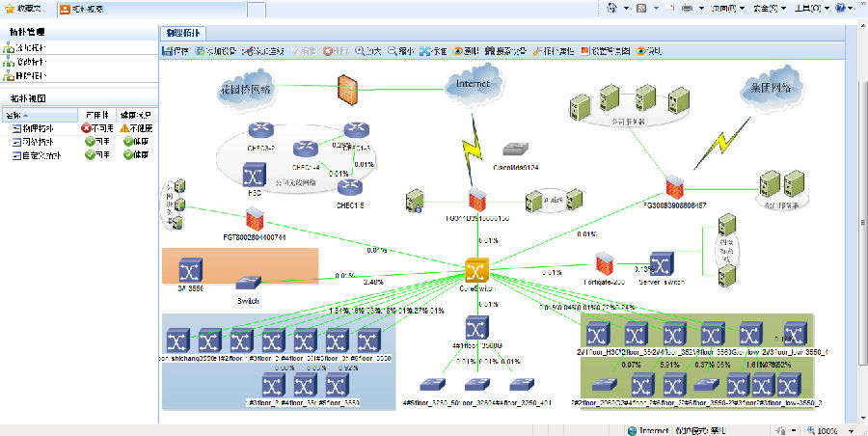Click the topology properties wrench icon
This screenshot has width=868, height=436.
[x=537, y=51]
